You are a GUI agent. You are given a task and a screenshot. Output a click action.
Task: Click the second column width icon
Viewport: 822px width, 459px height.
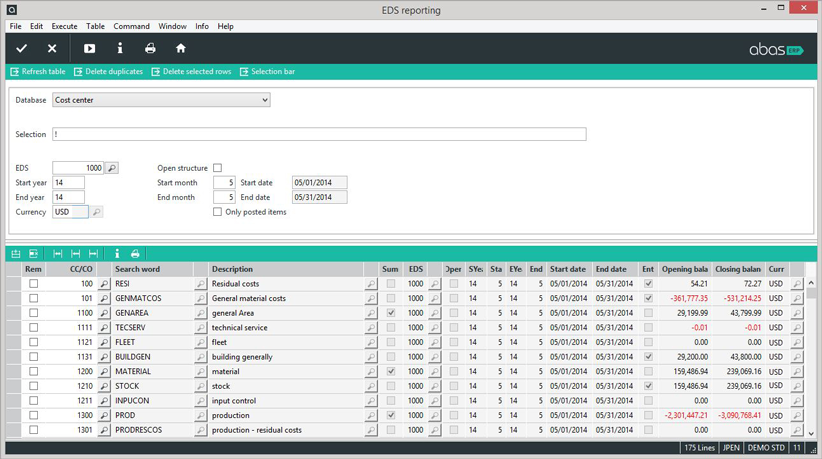click(x=75, y=254)
